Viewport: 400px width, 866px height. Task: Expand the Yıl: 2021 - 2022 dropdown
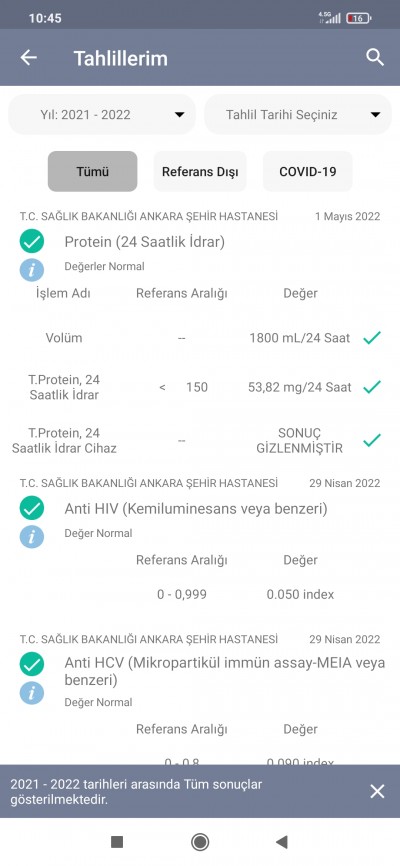tap(102, 114)
